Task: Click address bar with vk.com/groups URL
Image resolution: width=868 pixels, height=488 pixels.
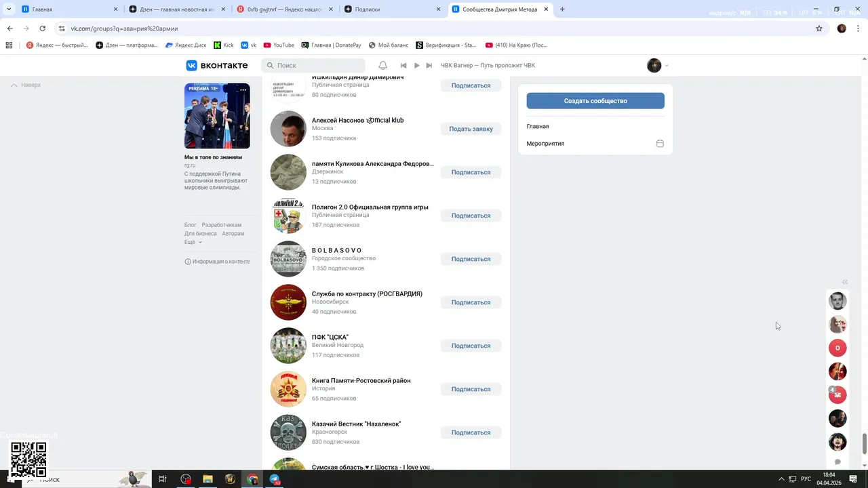Action: pyautogui.click(x=434, y=28)
